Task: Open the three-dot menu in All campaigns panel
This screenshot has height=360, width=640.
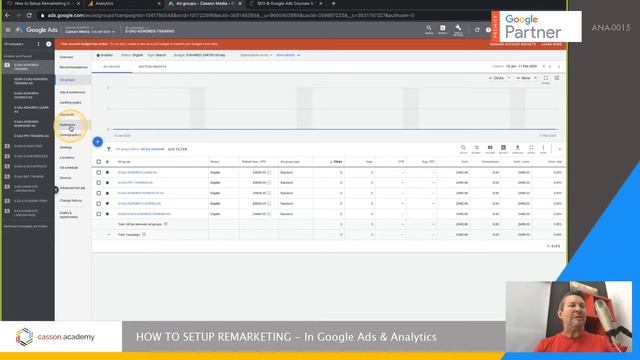Action: [x=38, y=44]
